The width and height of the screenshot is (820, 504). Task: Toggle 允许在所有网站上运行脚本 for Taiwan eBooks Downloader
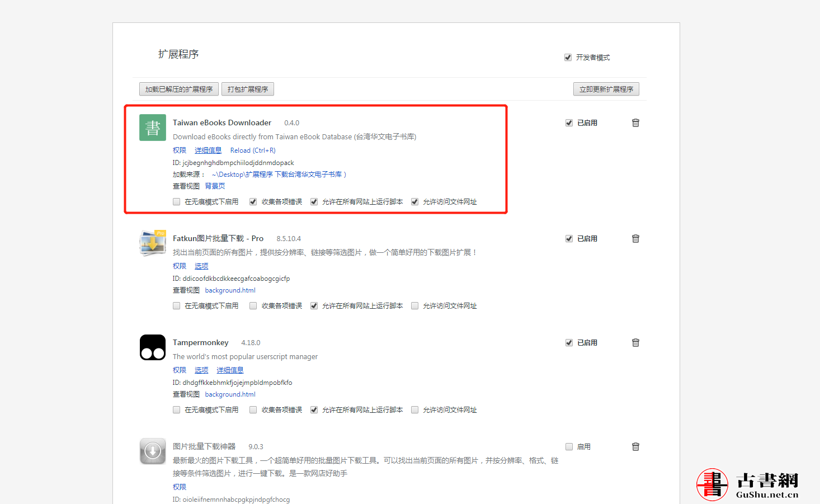coord(314,202)
